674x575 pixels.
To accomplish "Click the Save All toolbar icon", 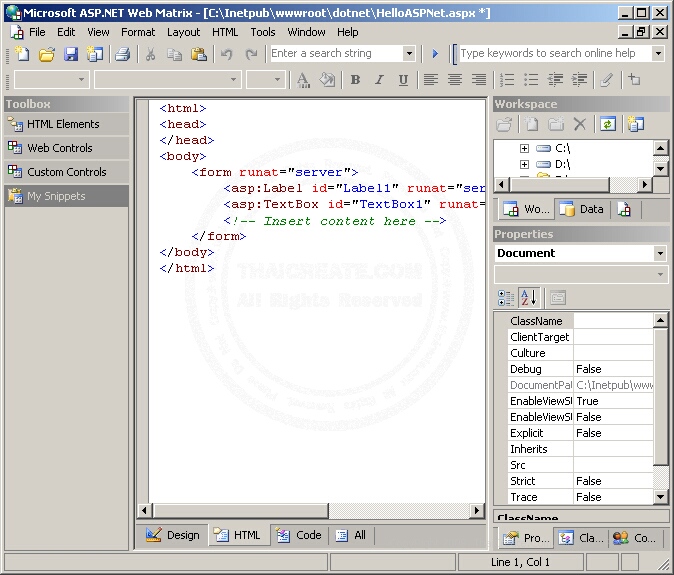I will tap(95, 54).
